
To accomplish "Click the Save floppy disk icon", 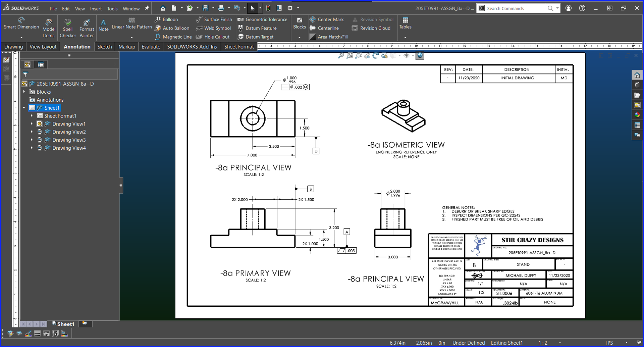I will [206, 8].
